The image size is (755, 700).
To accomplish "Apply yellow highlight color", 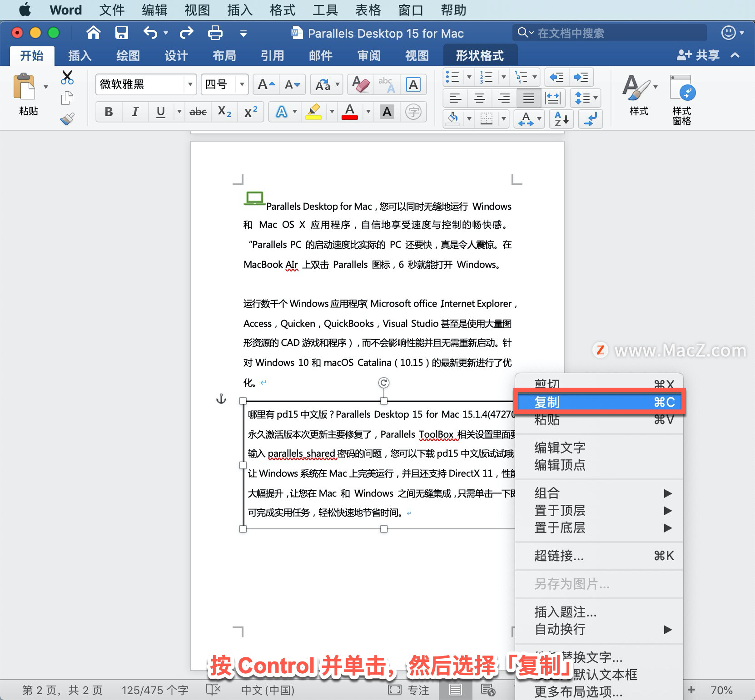I will point(313,112).
